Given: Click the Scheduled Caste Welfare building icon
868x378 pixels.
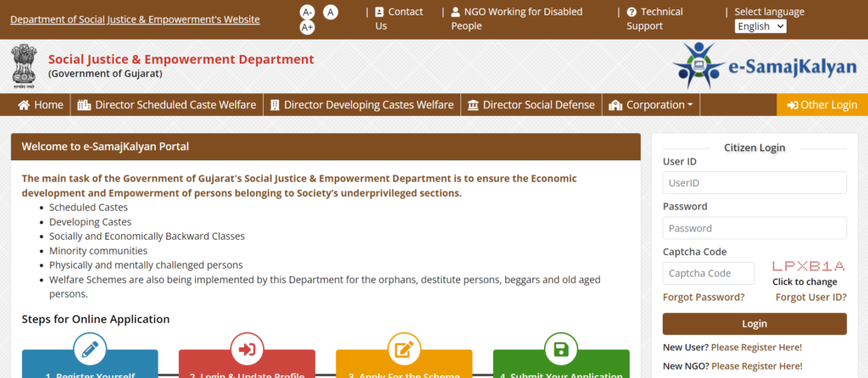Looking at the screenshot, I should coord(84,105).
